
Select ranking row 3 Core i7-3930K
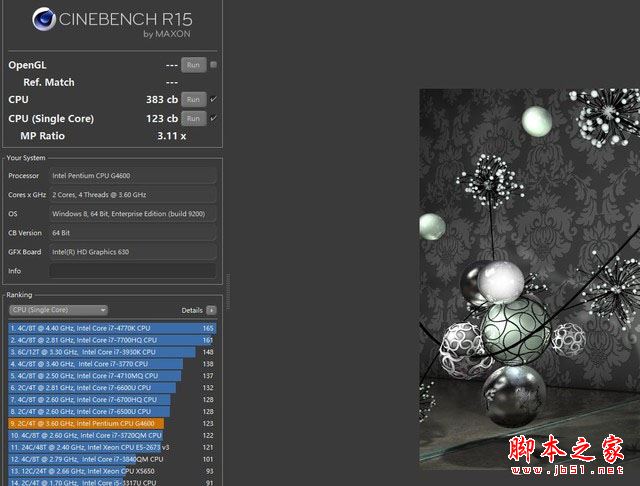pyautogui.click(x=112, y=352)
